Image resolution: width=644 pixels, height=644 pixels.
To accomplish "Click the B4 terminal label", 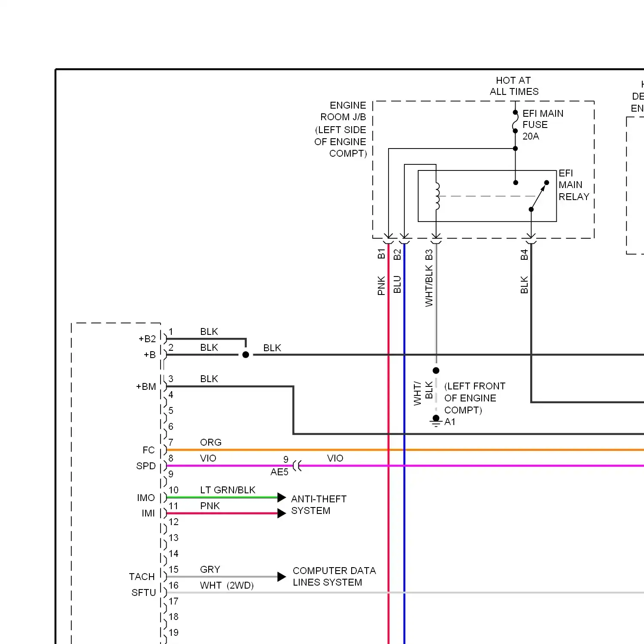I will 524,255.
